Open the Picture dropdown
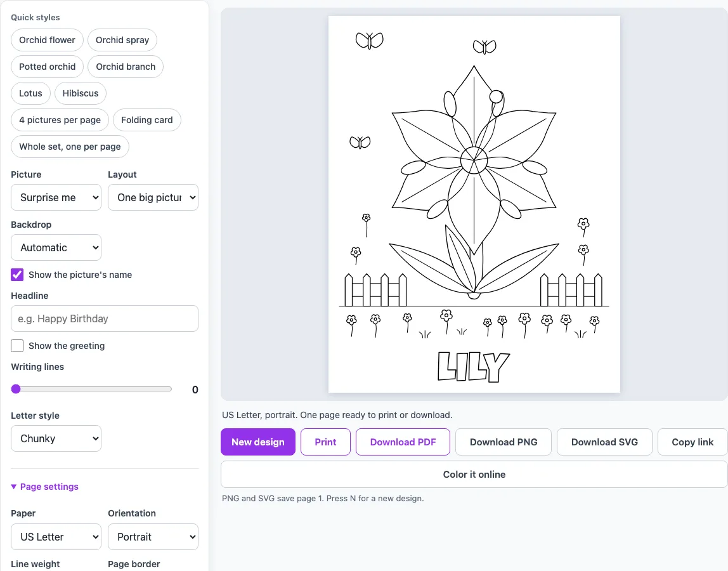The height and width of the screenshot is (571, 728). [x=56, y=197]
